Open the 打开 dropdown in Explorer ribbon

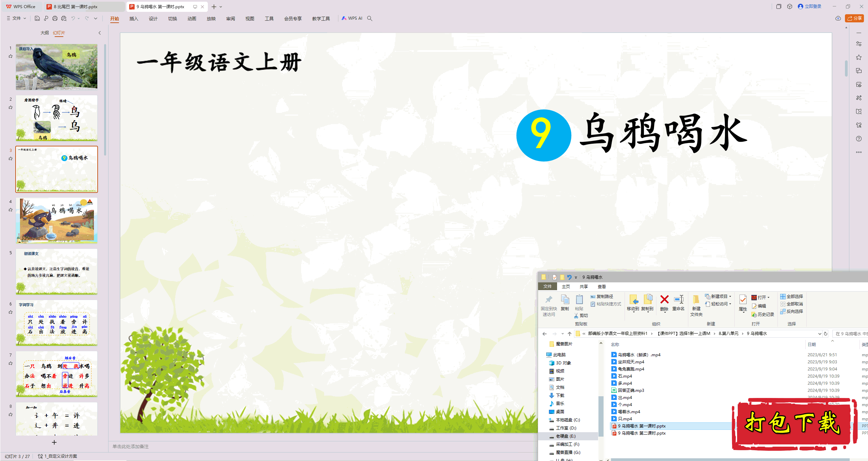click(761, 297)
